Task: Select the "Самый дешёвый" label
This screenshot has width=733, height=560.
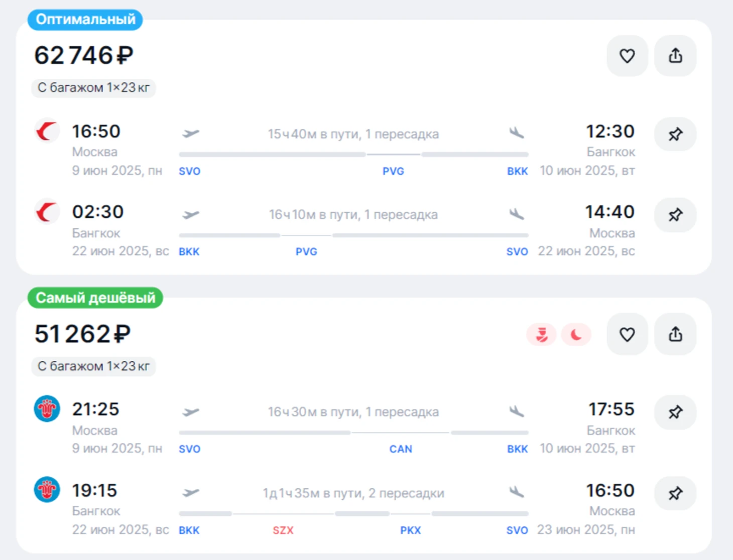Action: coord(95,298)
